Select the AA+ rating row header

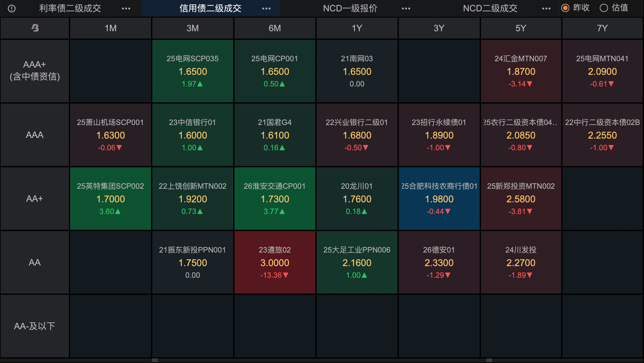tap(35, 199)
